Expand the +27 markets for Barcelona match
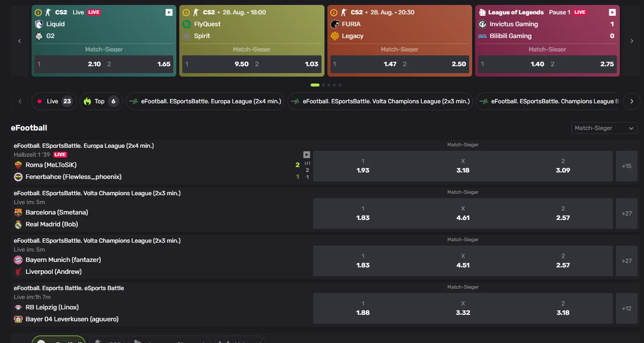The image size is (644, 343). (x=627, y=214)
